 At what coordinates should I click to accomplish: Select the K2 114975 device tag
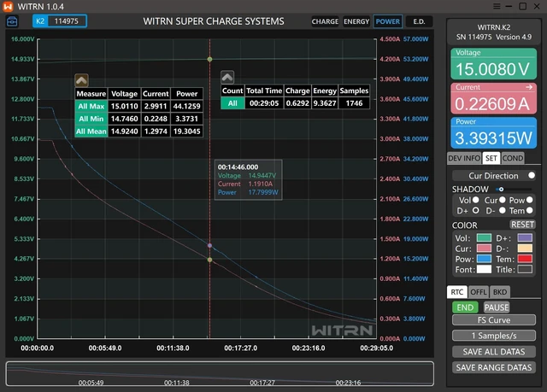coord(60,20)
